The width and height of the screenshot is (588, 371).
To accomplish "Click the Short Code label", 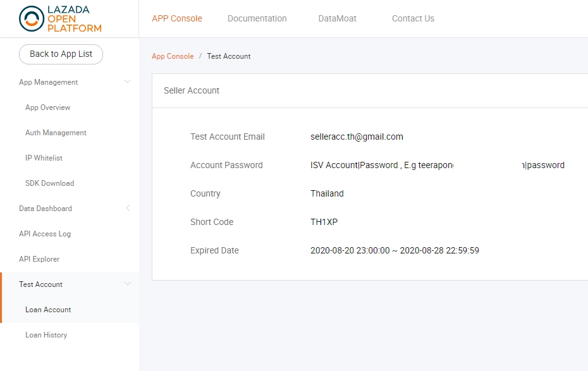I will (212, 222).
